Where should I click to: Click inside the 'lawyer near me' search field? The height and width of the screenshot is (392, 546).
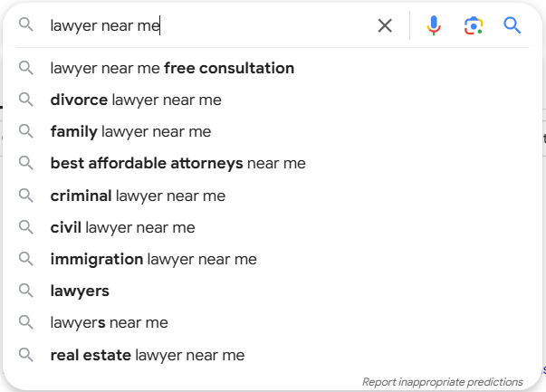coord(209,25)
